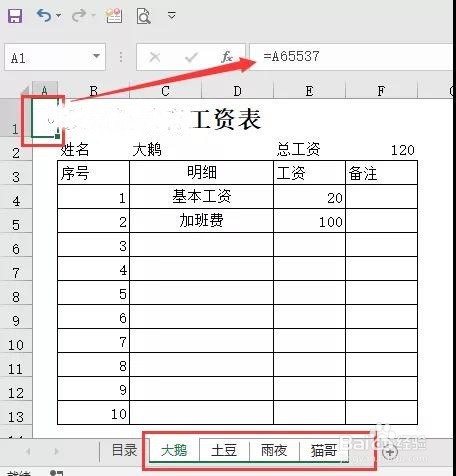456x476 pixels.
Task: Expand the Name Box dropdown arrow
Action: (96, 56)
